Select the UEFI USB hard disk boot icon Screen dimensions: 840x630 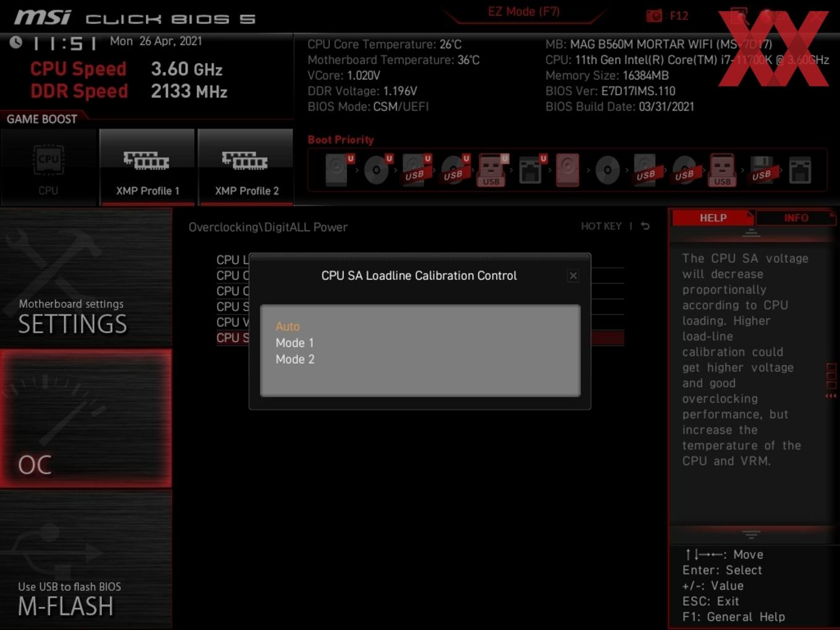click(416, 170)
